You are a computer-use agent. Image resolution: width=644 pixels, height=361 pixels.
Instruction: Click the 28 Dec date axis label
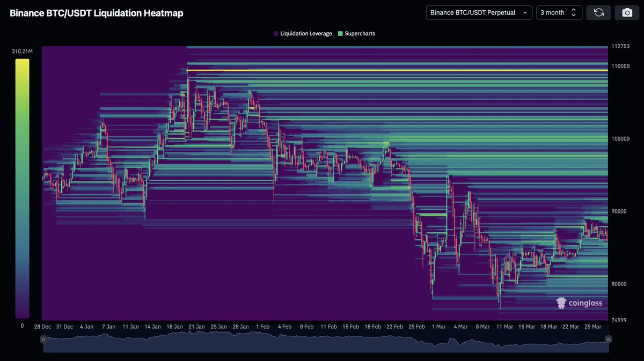pos(43,326)
